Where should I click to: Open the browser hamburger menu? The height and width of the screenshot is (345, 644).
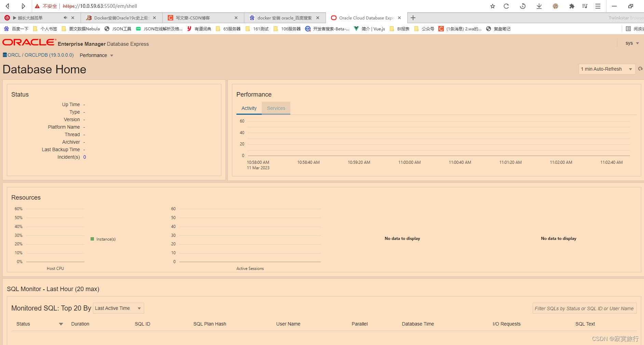coord(598,6)
